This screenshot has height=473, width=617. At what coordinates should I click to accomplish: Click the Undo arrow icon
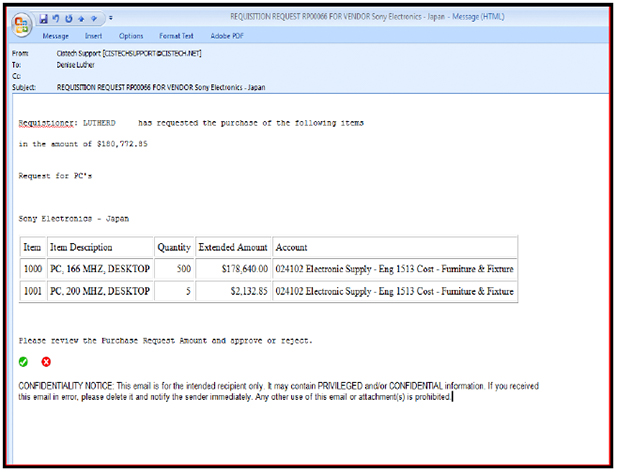[x=56, y=18]
